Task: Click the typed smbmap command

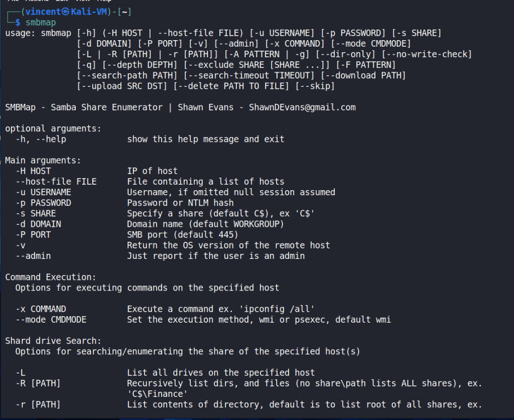Action: tap(41, 22)
